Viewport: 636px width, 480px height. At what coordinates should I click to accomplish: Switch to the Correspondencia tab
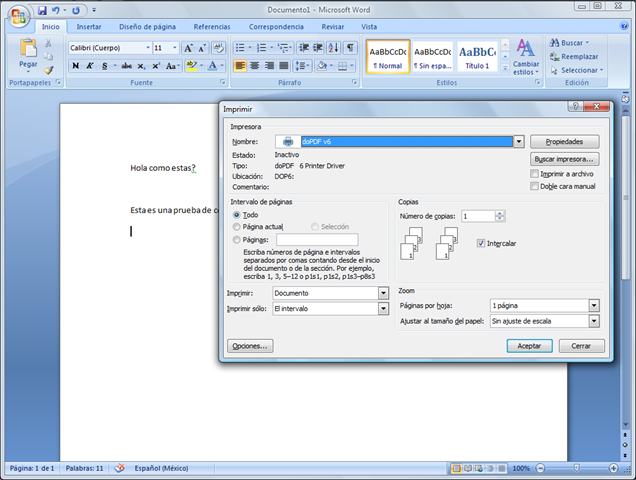click(x=276, y=27)
